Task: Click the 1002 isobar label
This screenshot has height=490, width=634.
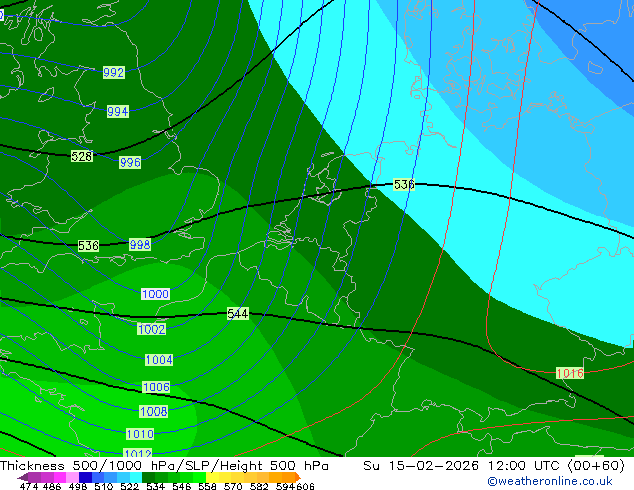Action: click(152, 329)
